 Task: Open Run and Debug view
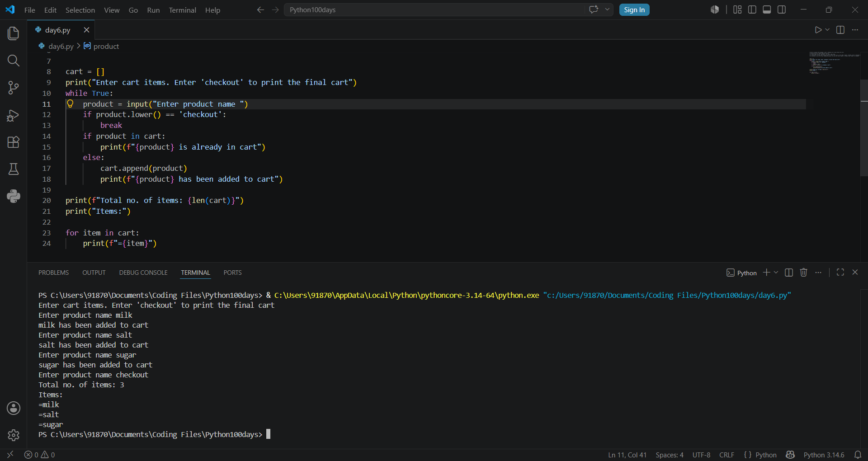point(14,115)
